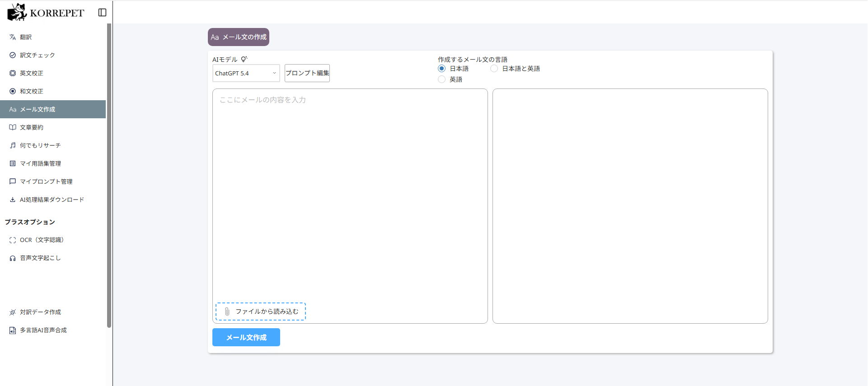This screenshot has width=868, height=386.
Task: Click the music note icon beside 何でもリサーチ
Action: click(x=13, y=145)
